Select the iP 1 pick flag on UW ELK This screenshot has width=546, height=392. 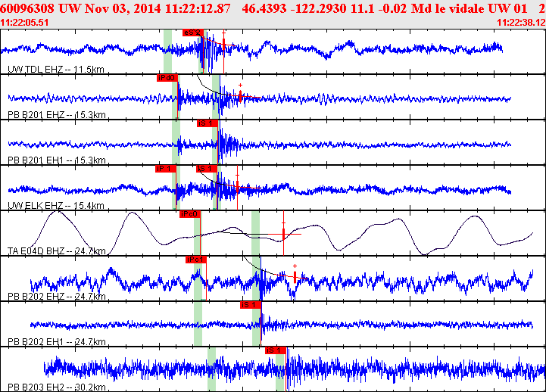165,169
